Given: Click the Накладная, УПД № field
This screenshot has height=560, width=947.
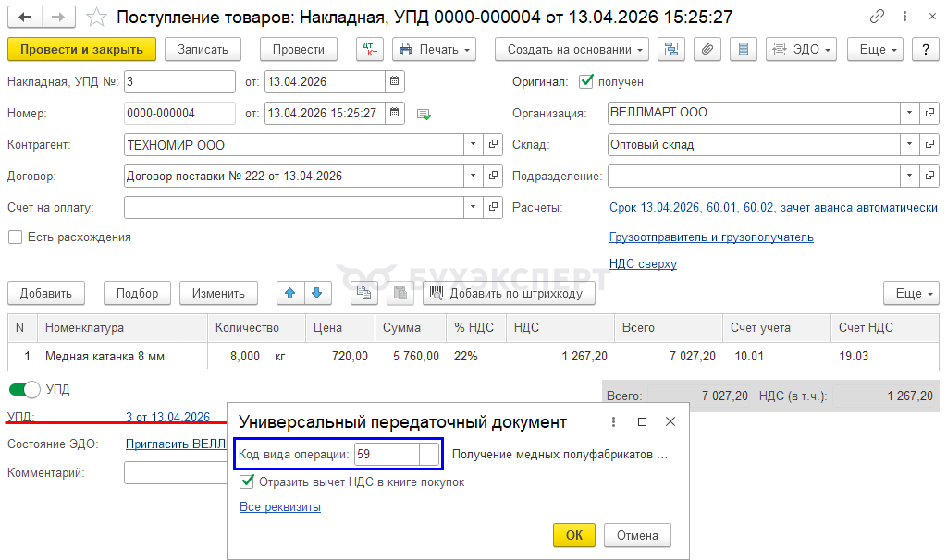Looking at the screenshot, I should pyautogui.click(x=179, y=81).
